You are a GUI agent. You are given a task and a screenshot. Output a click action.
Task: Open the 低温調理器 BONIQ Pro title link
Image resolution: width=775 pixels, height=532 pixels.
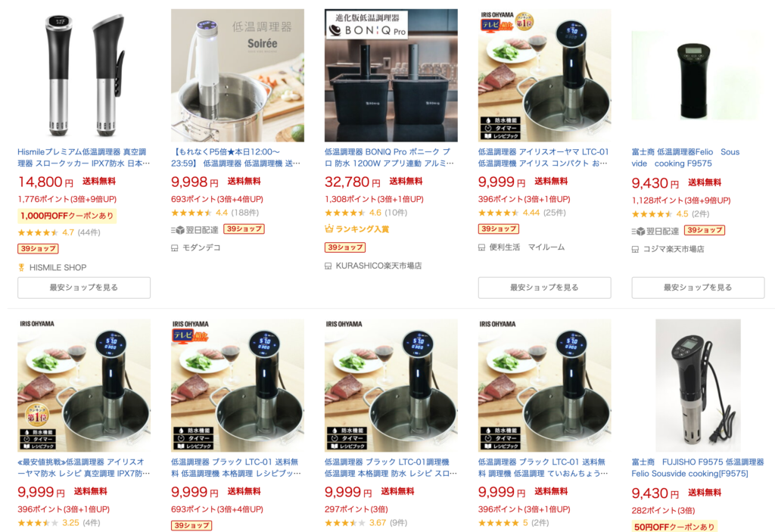[x=389, y=157]
